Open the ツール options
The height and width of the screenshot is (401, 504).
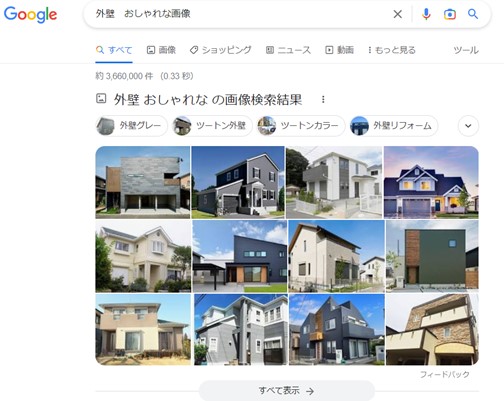[466, 50]
